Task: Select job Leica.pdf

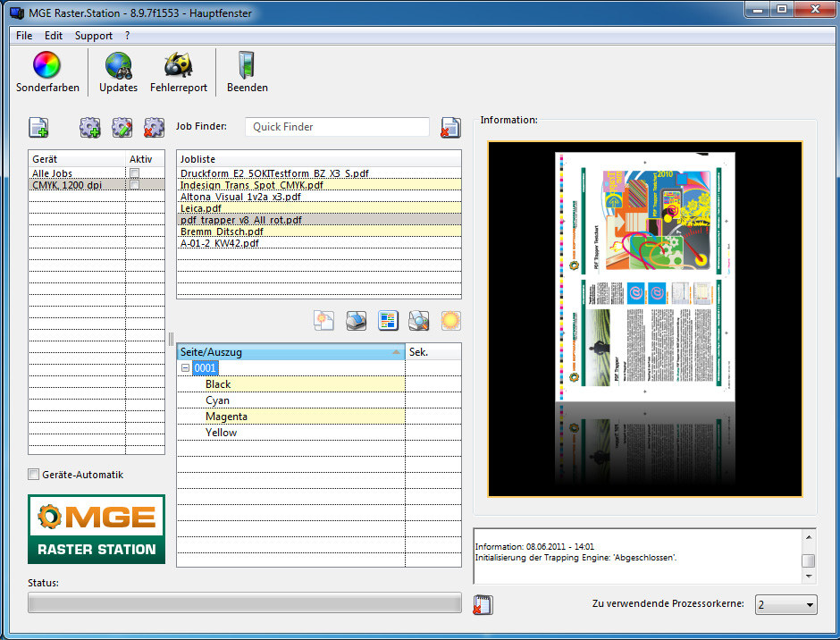Action: coord(319,208)
